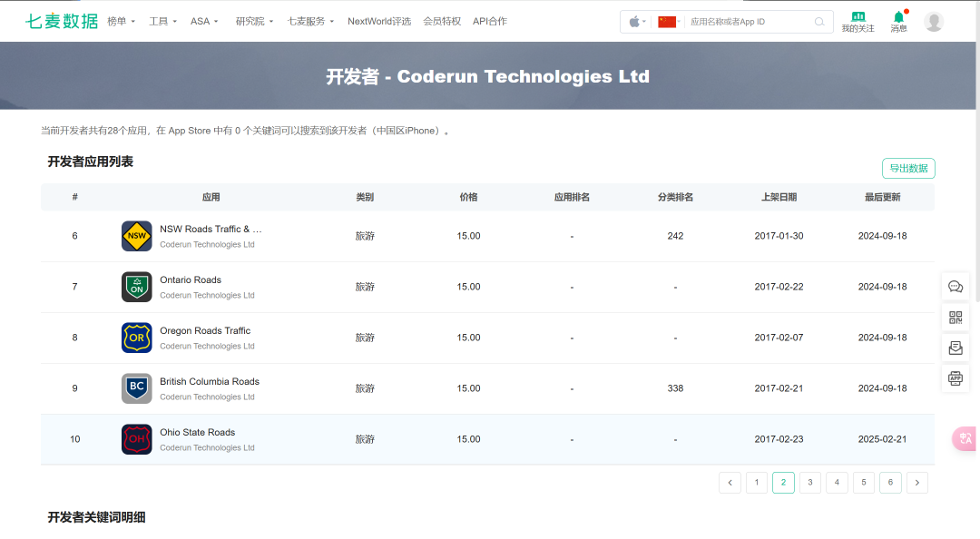The width and height of the screenshot is (980, 539).
Task: Click the 应用 column header
Action: (x=211, y=197)
